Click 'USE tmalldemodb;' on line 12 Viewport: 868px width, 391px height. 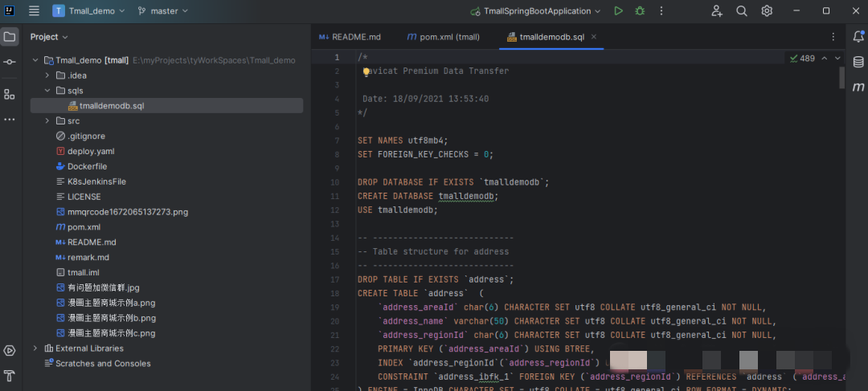(x=398, y=210)
